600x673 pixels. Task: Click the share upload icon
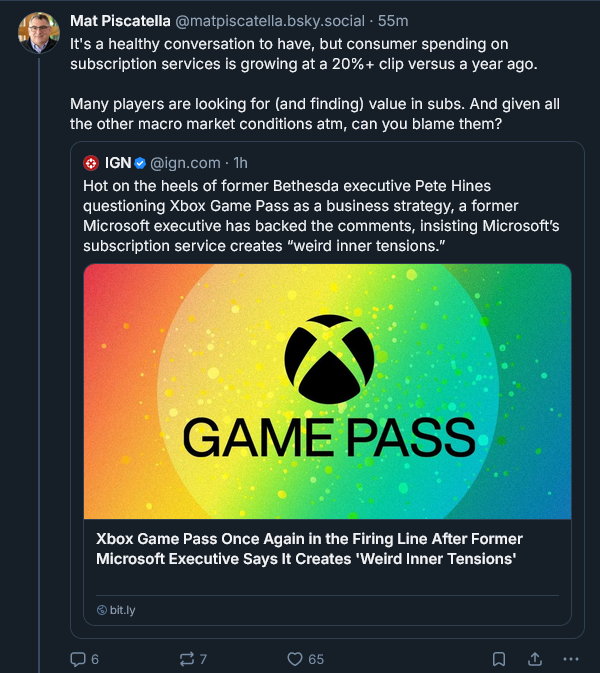point(535,659)
